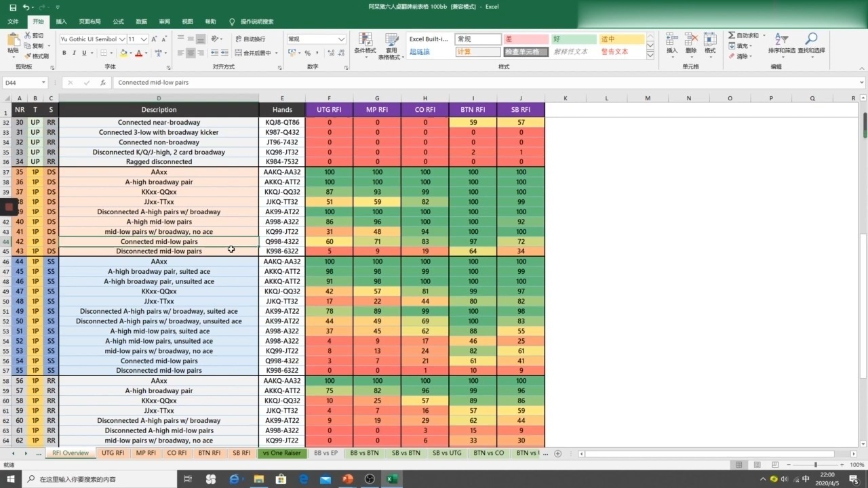Image resolution: width=868 pixels, height=488 pixels.
Task: Click the Tell Me search (操作说明搜索)
Action: [x=252, y=22]
